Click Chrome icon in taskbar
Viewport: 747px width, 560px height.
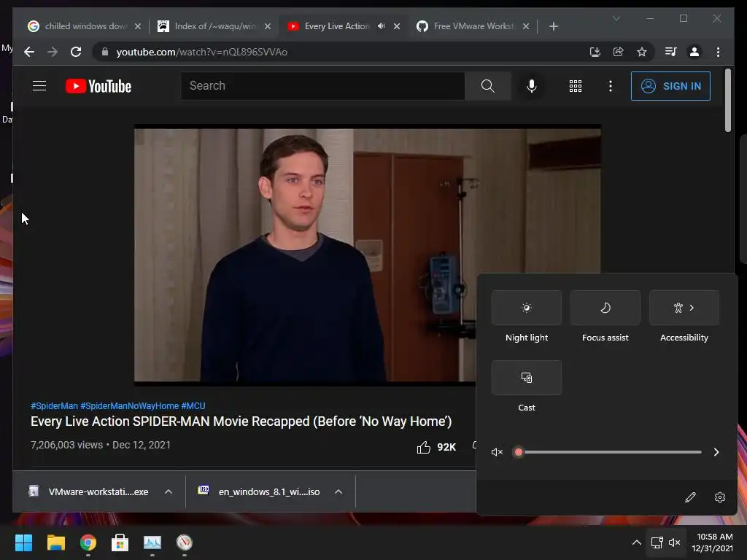[x=88, y=542]
